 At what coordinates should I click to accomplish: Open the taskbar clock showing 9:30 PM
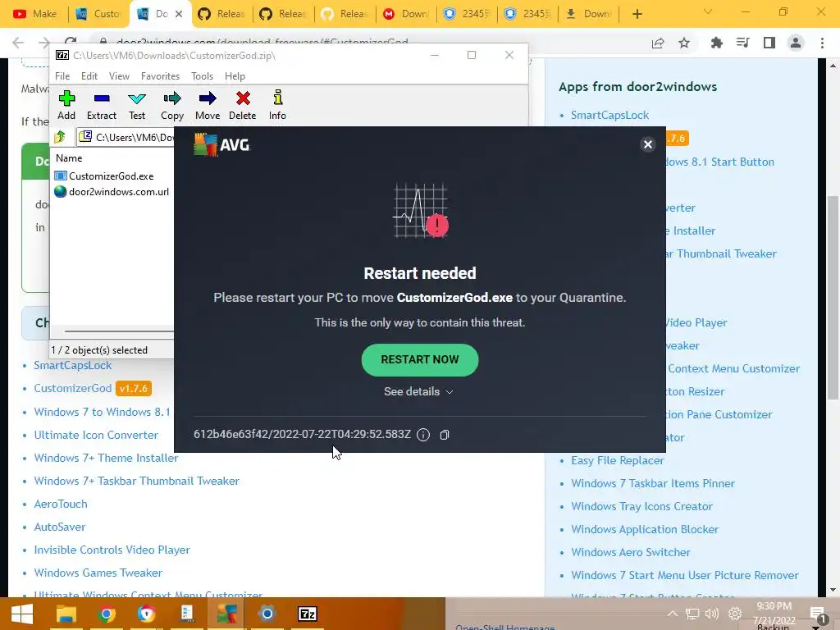coord(774,614)
